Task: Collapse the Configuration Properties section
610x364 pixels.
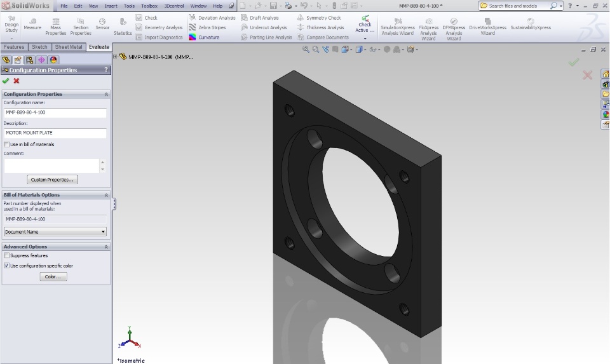Action: point(106,94)
